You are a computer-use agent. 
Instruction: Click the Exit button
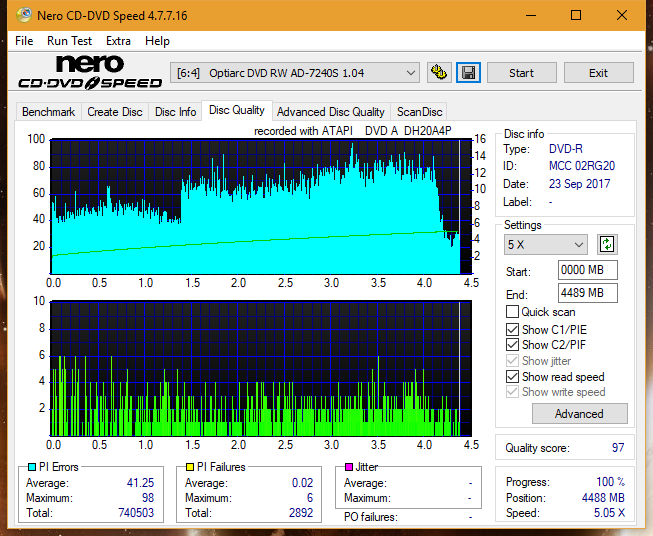598,73
